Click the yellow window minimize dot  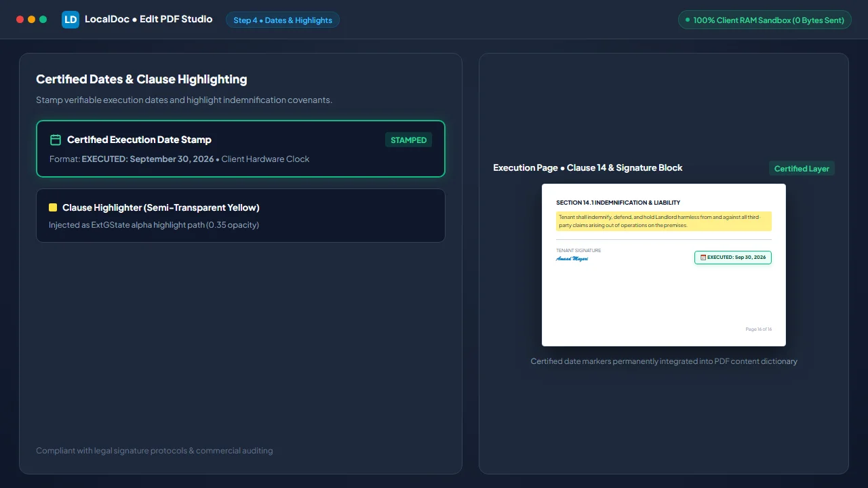click(x=31, y=20)
